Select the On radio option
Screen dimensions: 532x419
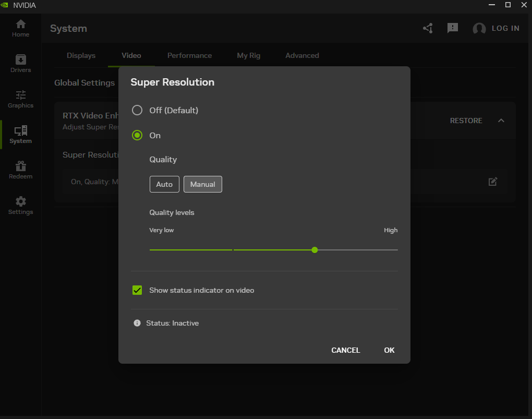[x=137, y=135]
